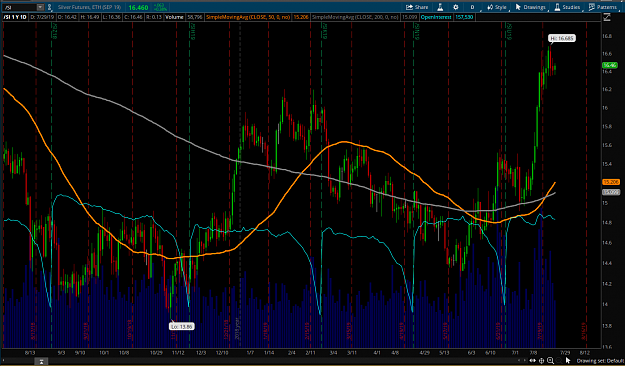Open the Drawings menu
The width and height of the screenshot is (625, 366).
click(x=531, y=7)
